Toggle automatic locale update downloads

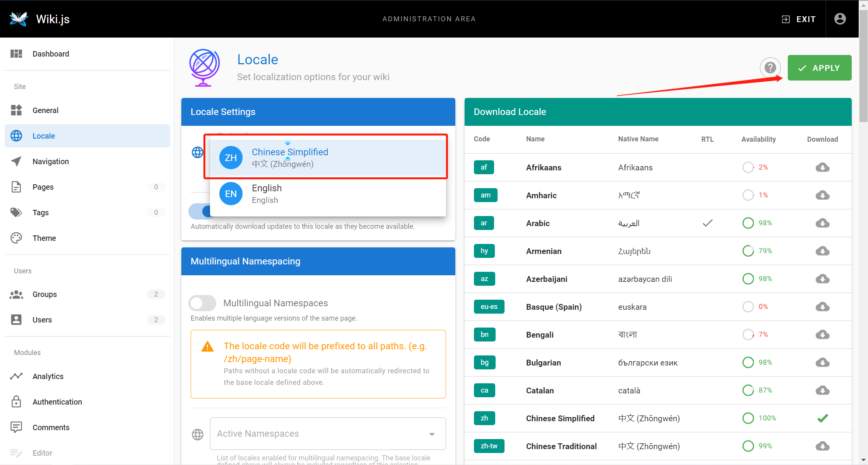pyautogui.click(x=207, y=211)
